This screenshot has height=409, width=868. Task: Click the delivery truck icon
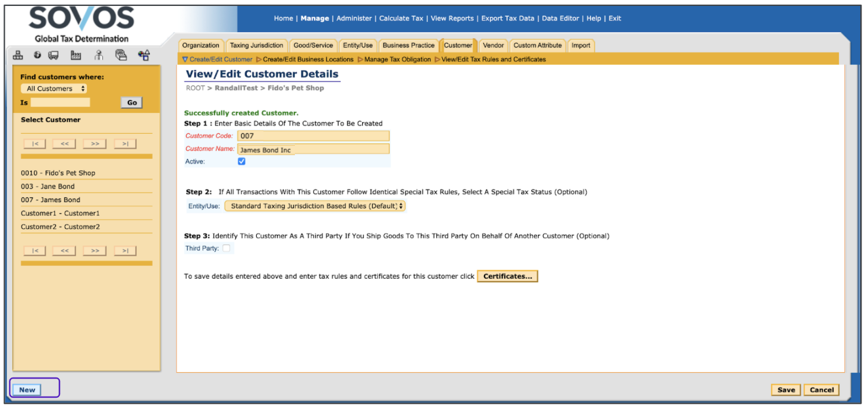pyautogui.click(x=54, y=55)
